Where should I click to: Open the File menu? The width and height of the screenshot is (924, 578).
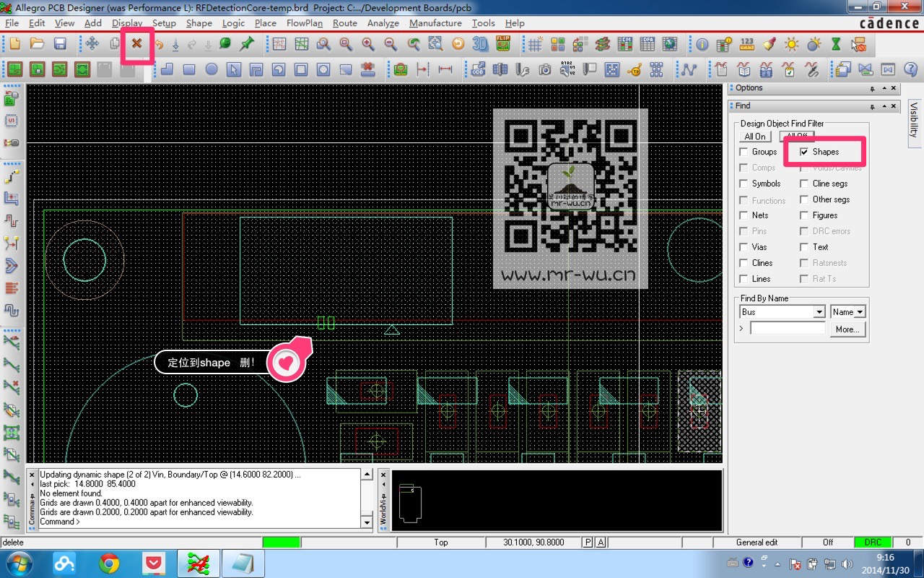pyautogui.click(x=12, y=23)
